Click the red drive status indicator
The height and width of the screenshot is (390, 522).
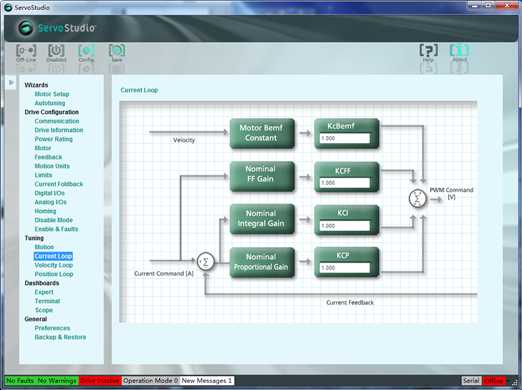click(100, 380)
